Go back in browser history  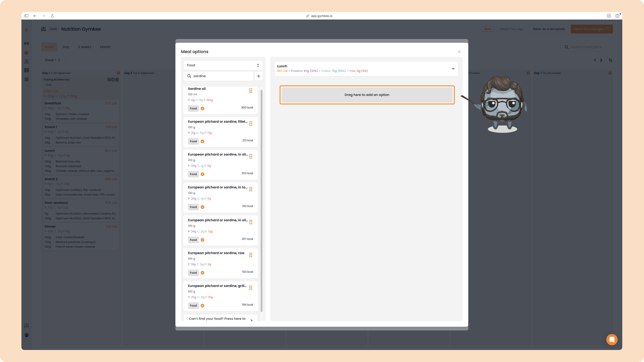click(35, 16)
